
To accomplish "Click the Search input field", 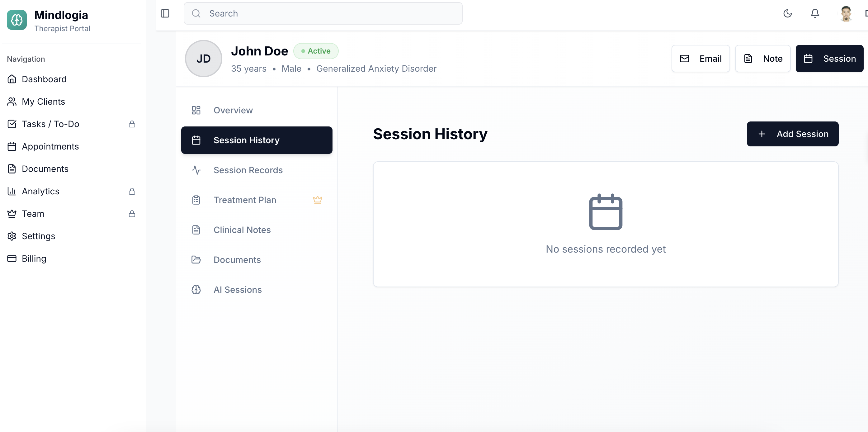I will point(323,13).
